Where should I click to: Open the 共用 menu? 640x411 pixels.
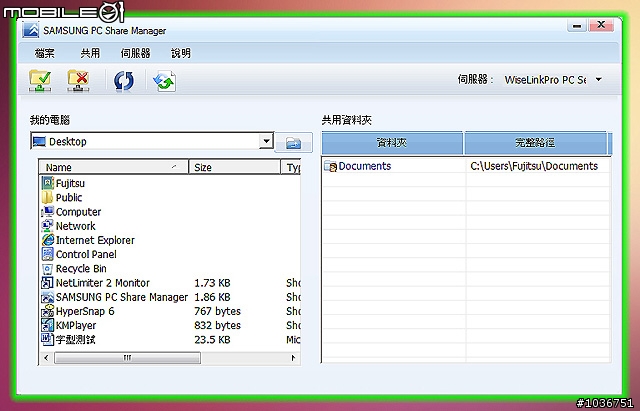tap(90, 53)
